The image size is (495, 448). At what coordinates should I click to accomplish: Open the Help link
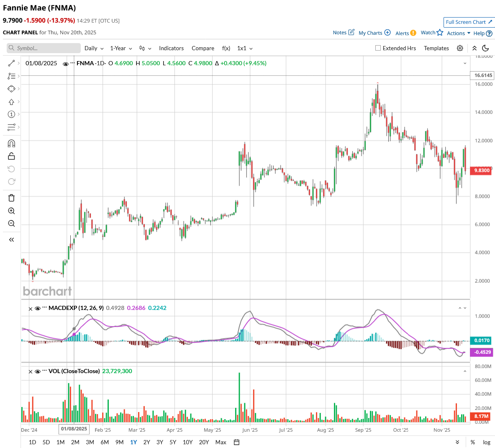click(483, 33)
